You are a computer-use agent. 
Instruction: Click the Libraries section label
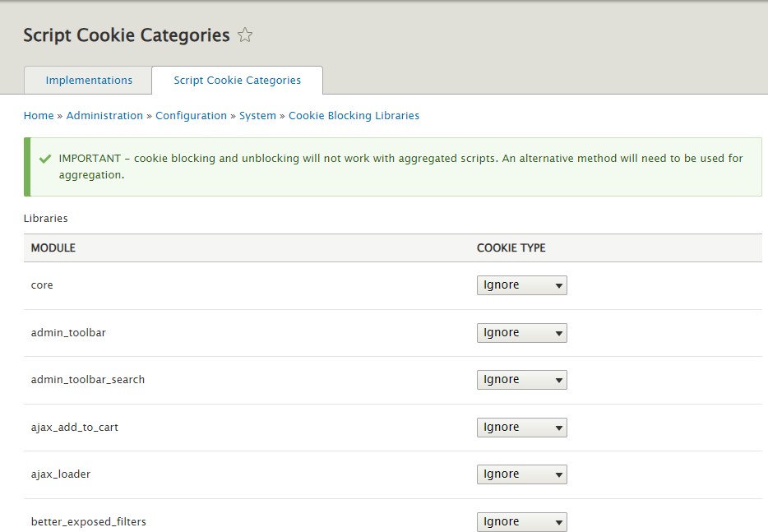click(x=45, y=218)
